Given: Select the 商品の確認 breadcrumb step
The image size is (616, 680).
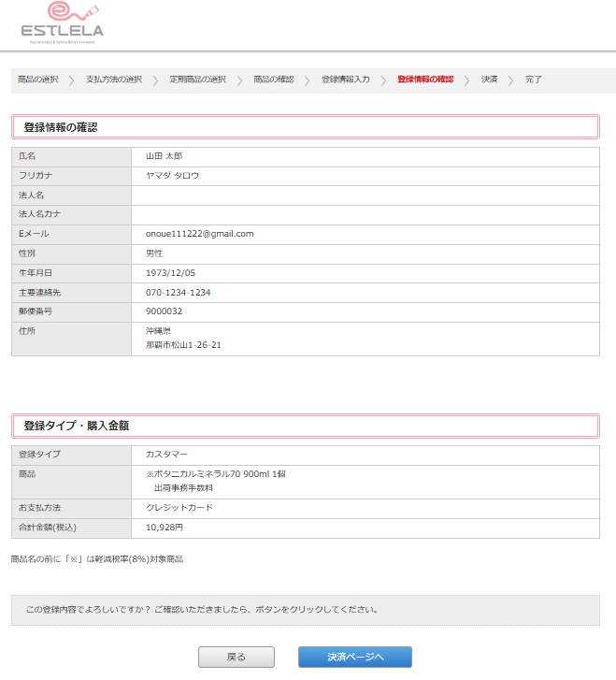Looking at the screenshot, I should pyautogui.click(x=273, y=80).
